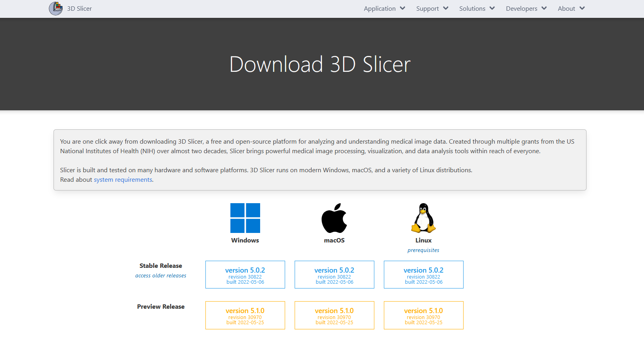The image size is (644, 350).
Task: Click the Stable Release heading
Action: pos(161,266)
